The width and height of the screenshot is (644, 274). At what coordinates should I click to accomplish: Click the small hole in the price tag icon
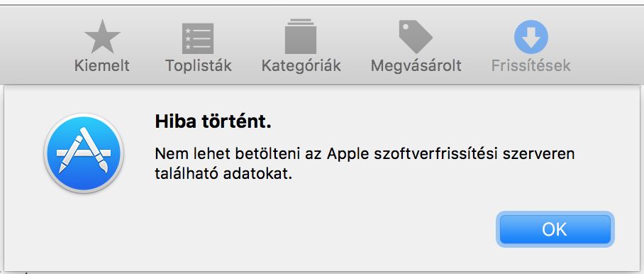pyautogui.click(x=404, y=26)
